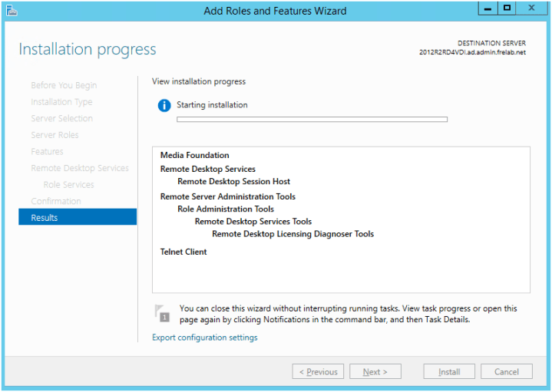Select Remote Desktop Licensing Diagnoser Tools item
Screen dimensions: 552x392
293,234
